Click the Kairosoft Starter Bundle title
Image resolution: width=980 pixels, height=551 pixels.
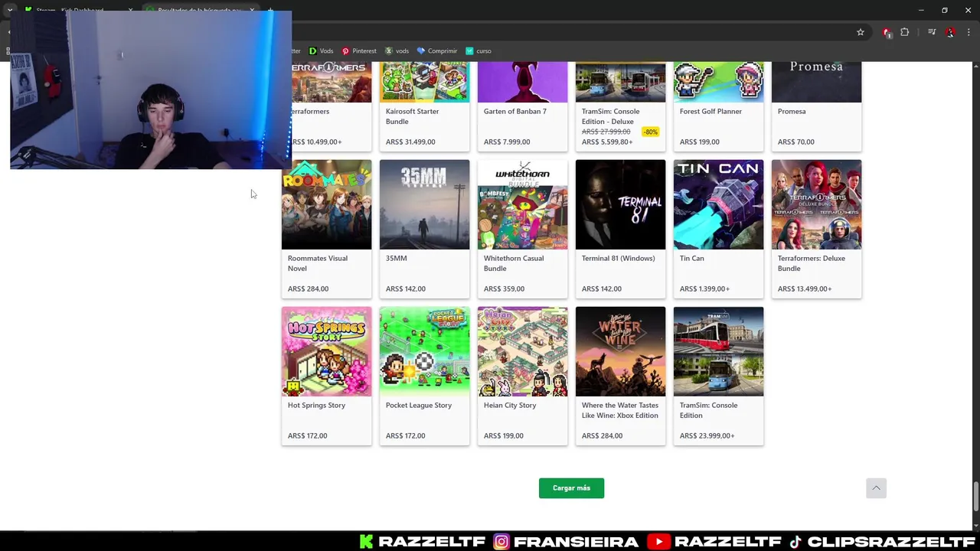412,116
